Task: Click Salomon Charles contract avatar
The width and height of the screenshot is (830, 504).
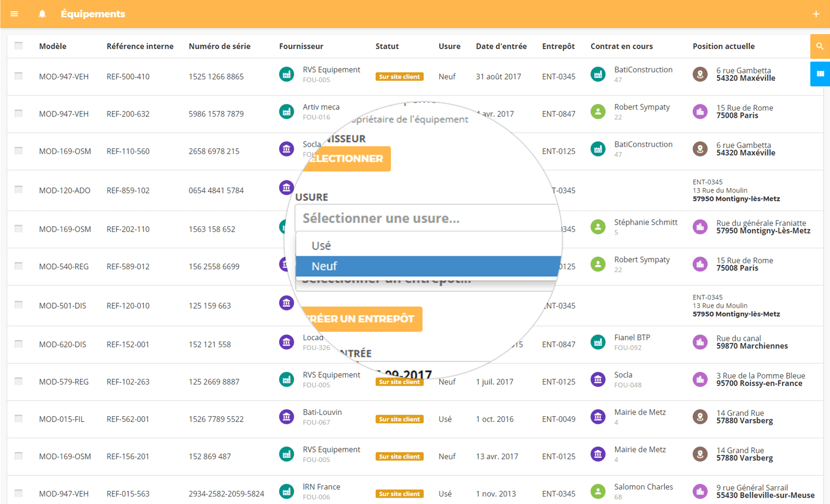Action: pyautogui.click(x=598, y=491)
